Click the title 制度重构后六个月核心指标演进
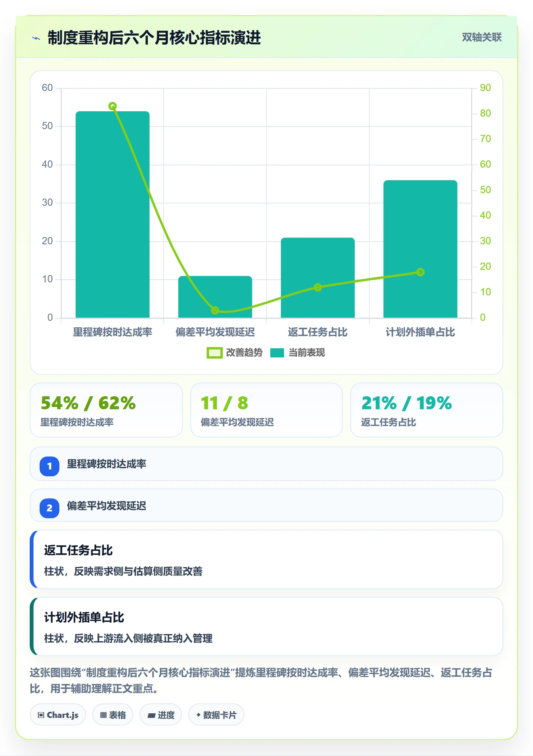This screenshot has height=756, width=533. click(x=154, y=38)
